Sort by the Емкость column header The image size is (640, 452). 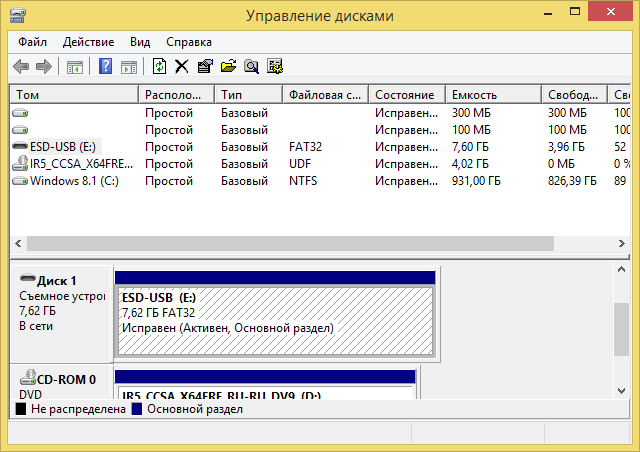pos(493,95)
